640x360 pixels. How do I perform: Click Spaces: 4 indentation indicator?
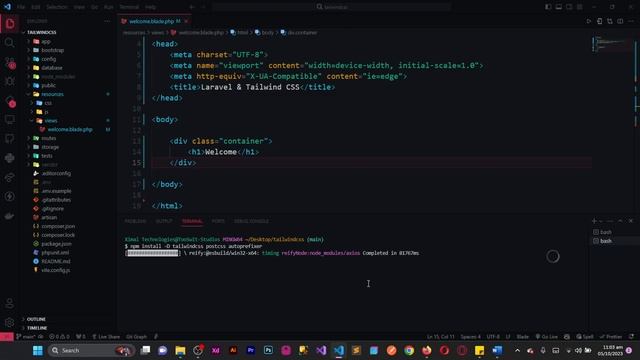coord(471,337)
